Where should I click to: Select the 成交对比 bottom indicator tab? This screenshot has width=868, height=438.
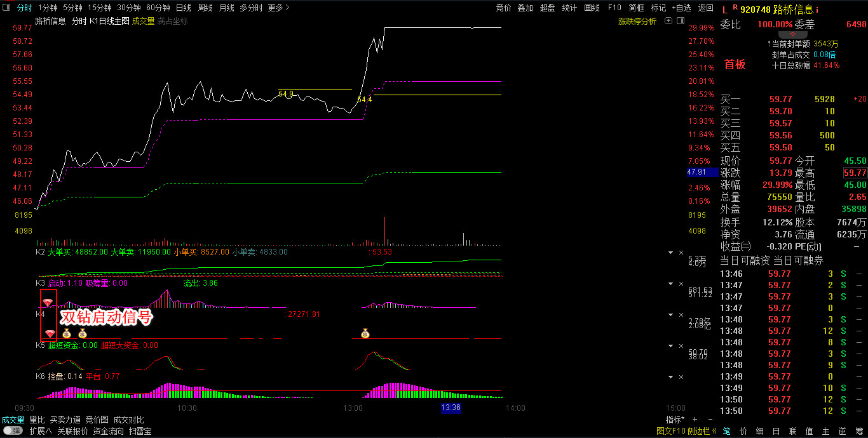click(129, 420)
